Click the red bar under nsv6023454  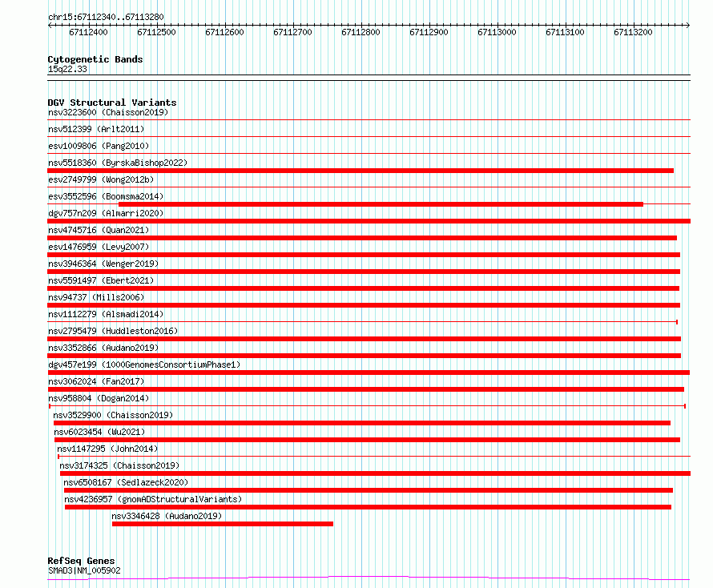click(367, 440)
